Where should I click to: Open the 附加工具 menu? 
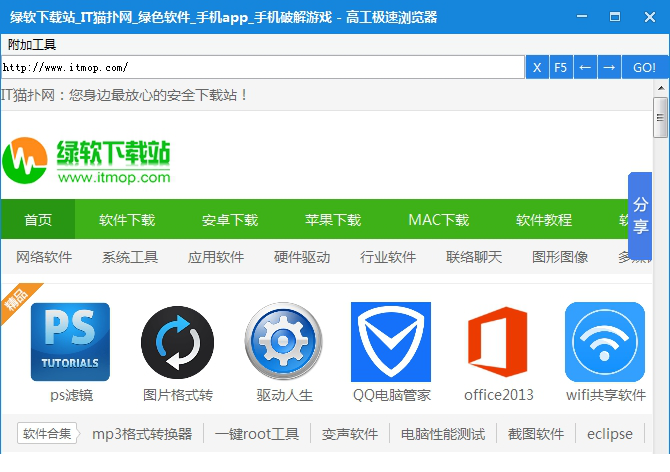pos(32,44)
